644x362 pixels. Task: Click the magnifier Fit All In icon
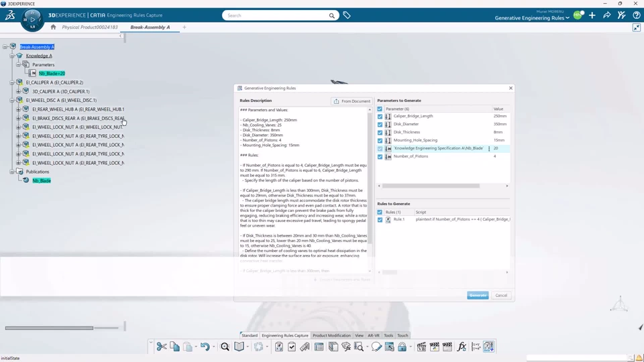[x=225, y=347]
